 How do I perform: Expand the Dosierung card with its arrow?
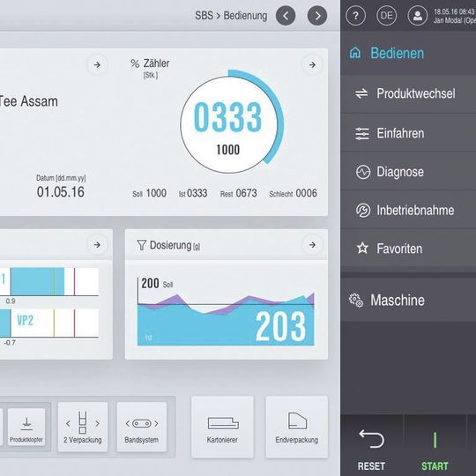tap(312, 245)
